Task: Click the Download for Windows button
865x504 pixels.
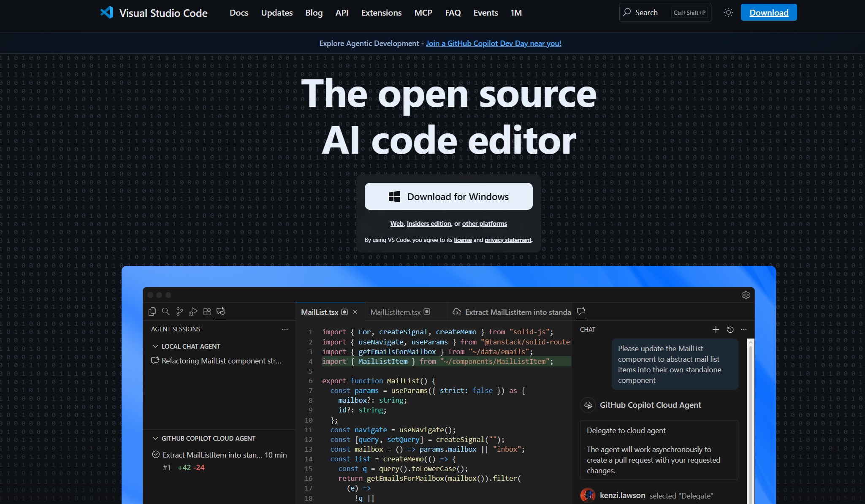Action: click(x=449, y=196)
